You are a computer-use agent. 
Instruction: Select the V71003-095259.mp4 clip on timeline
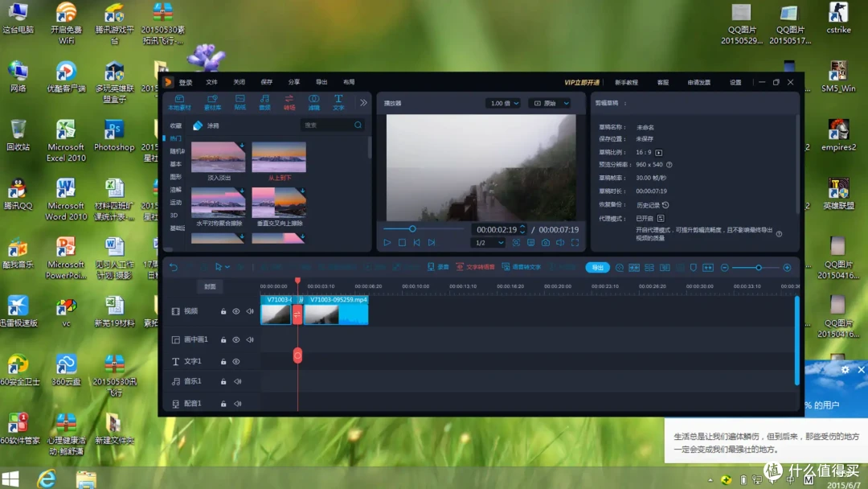point(336,310)
